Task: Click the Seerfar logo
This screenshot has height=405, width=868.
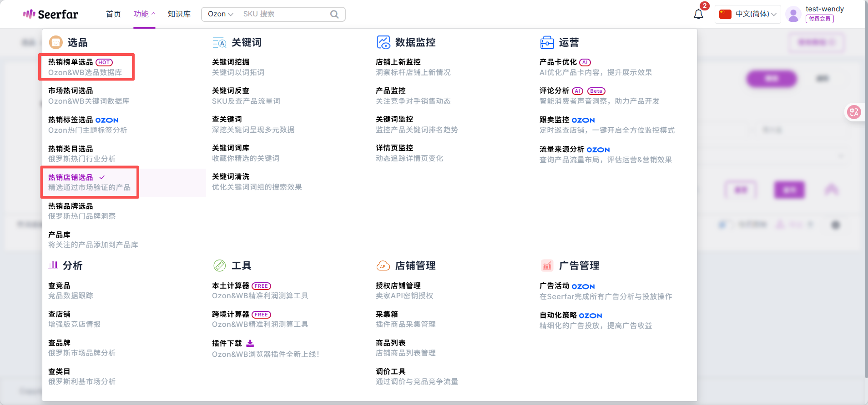Action: pos(50,14)
